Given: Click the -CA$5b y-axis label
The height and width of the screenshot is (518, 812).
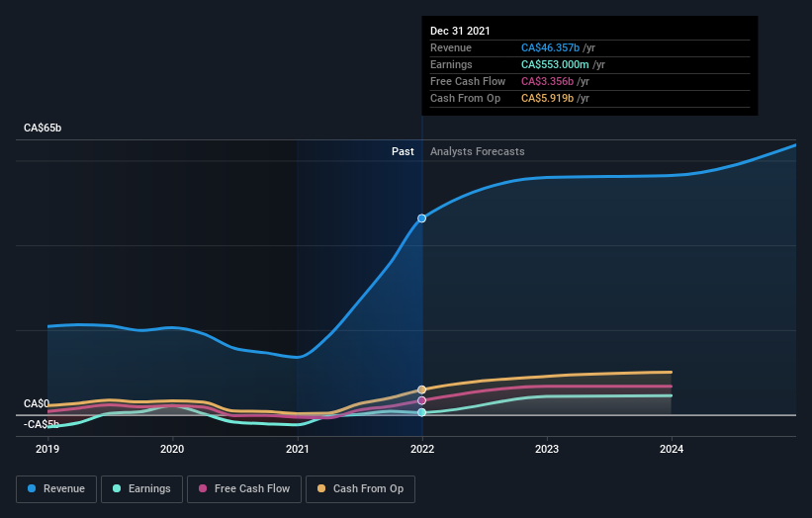Looking at the screenshot, I should [x=42, y=424].
